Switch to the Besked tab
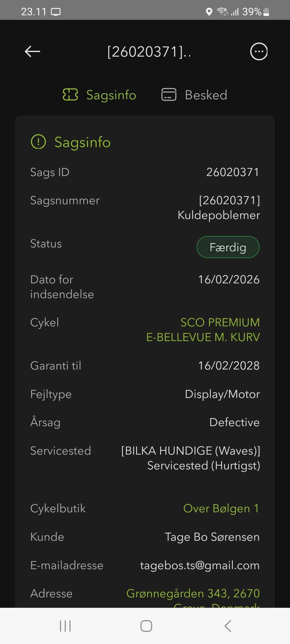The height and width of the screenshot is (644, 290). tap(206, 95)
